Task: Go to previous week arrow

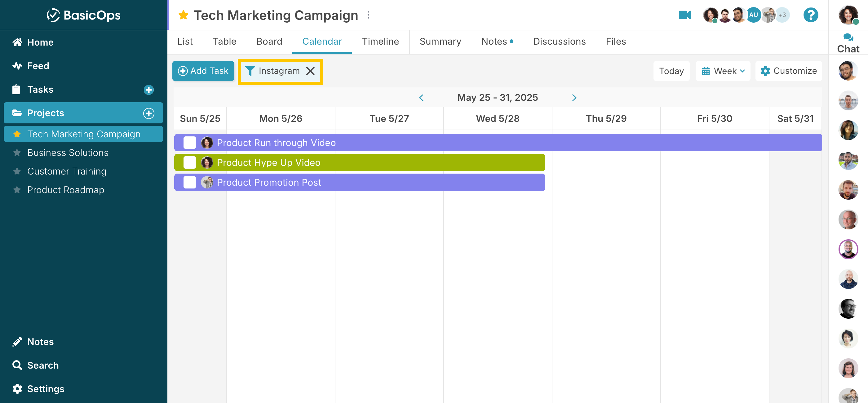Action: tap(421, 97)
